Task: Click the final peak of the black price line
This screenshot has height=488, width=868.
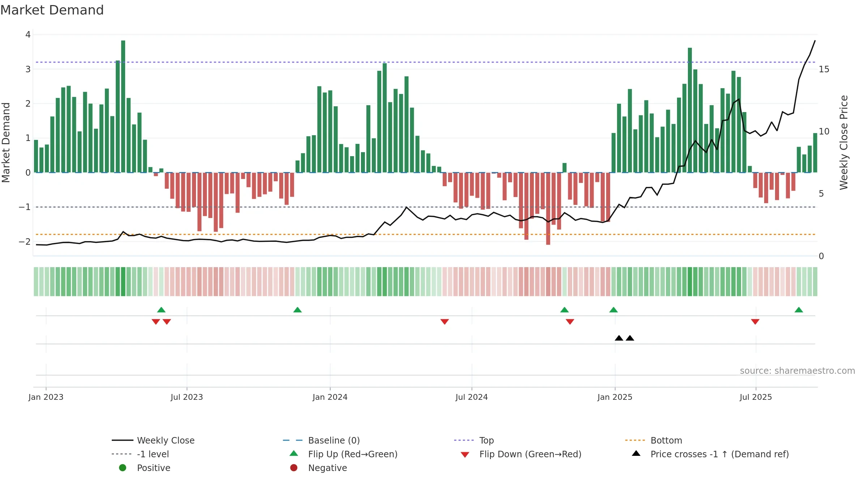Action: pos(815,41)
